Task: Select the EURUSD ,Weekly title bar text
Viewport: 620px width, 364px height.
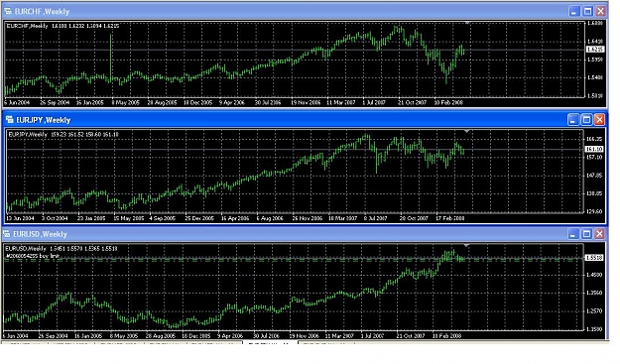Action: (40, 234)
